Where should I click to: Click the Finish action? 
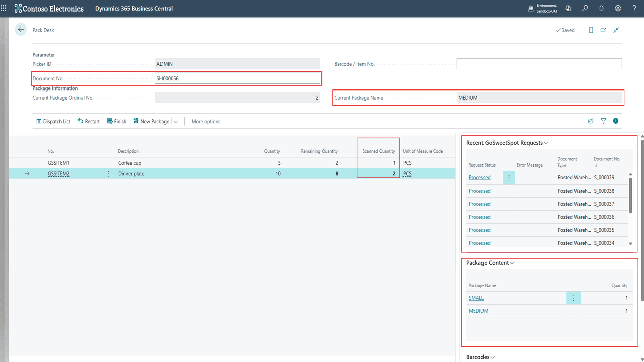117,121
